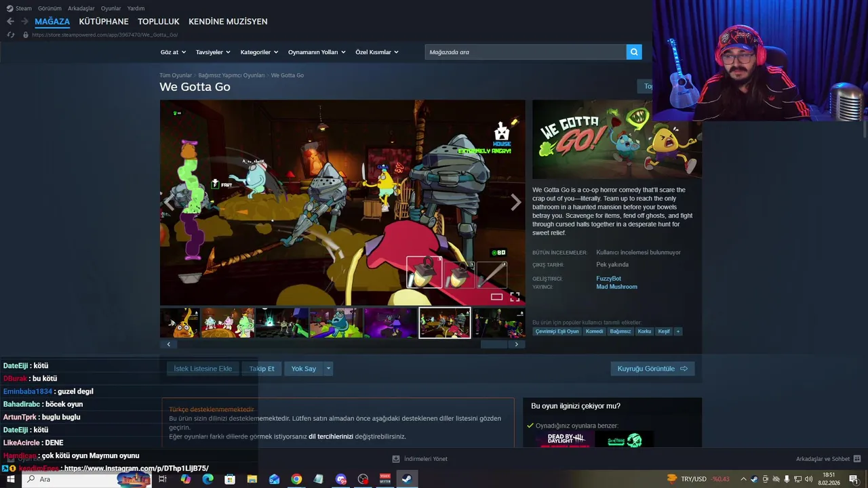The width and height of the screenshot is (868, 488).
Task: Click the magnifier search button in store bar
Action: (634, 52)
